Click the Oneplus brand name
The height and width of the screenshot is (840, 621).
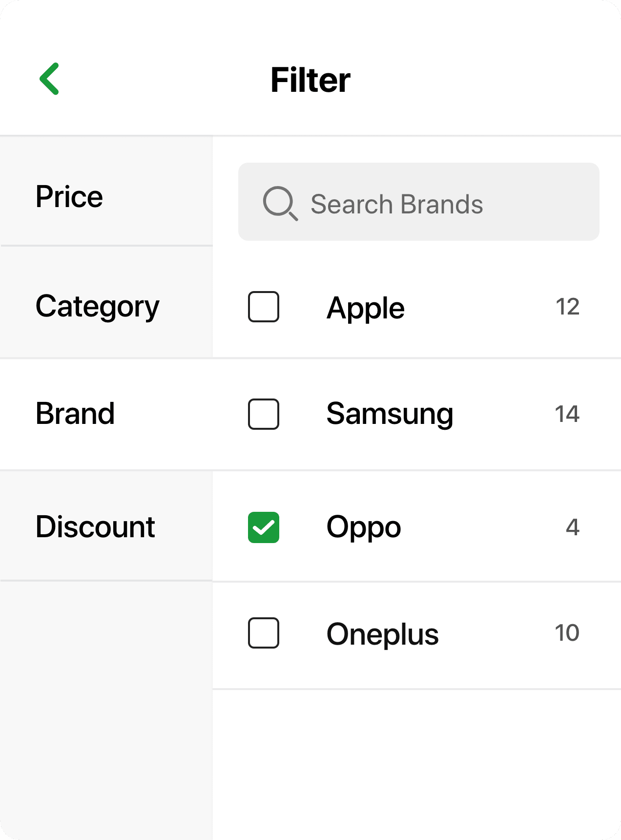382,634
